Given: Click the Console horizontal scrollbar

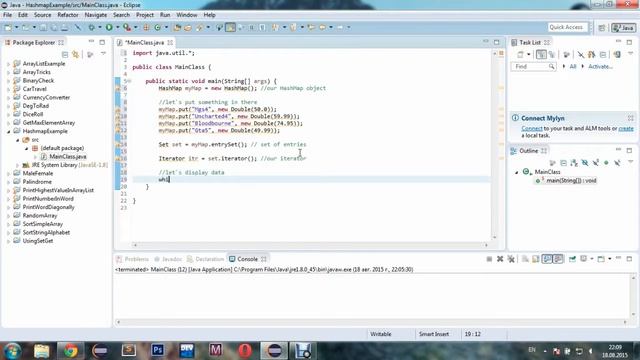Looking at the screenshot, I should click(x=371, y=322).
